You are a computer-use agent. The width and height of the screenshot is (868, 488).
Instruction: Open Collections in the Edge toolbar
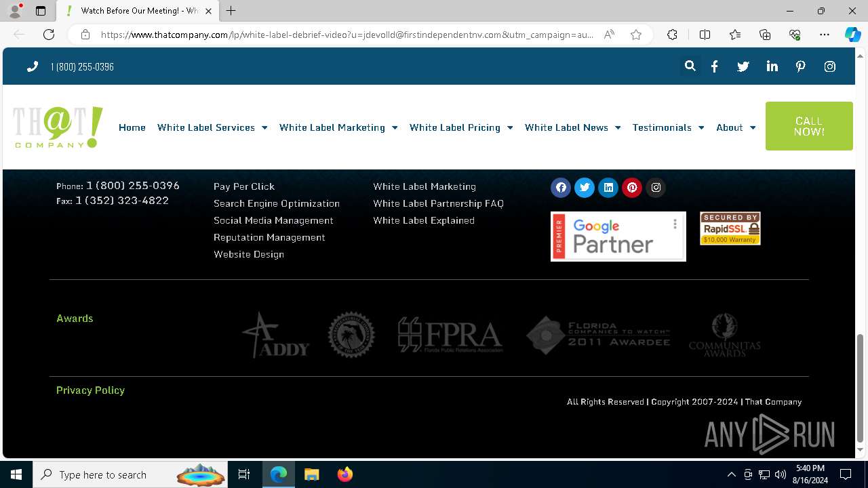tap(765, 35)
